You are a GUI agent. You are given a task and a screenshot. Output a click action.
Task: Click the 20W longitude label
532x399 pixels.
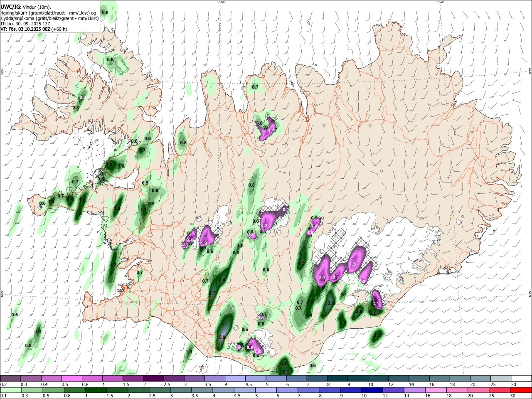point(221,2)
